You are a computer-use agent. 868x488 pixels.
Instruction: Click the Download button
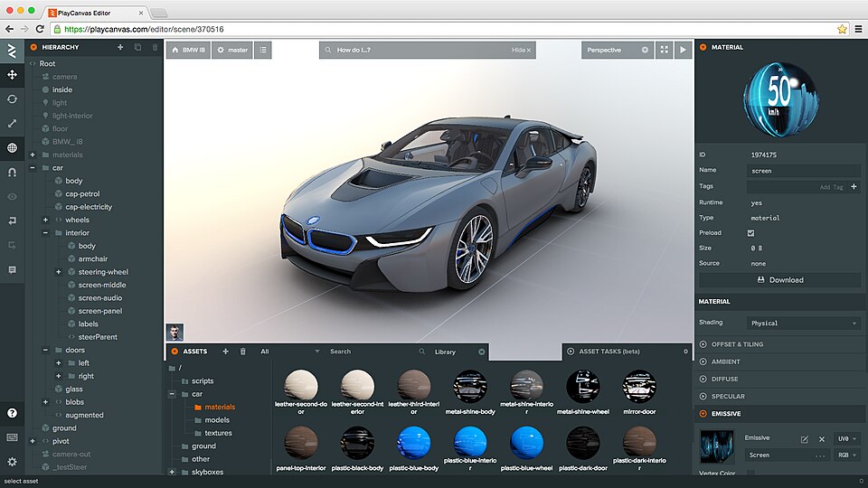tap(779, 280)
